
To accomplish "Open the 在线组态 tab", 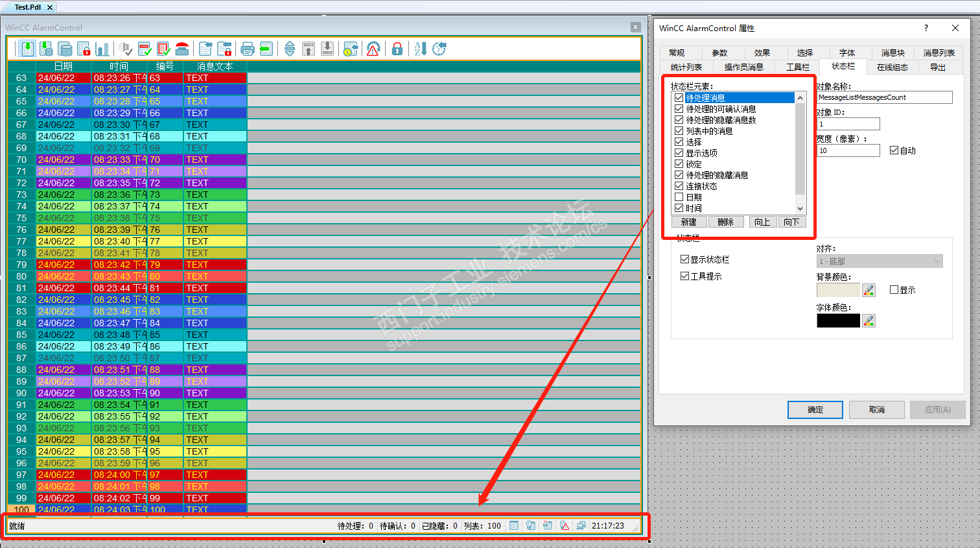I will pyautogui.click(x=892, y=67).
